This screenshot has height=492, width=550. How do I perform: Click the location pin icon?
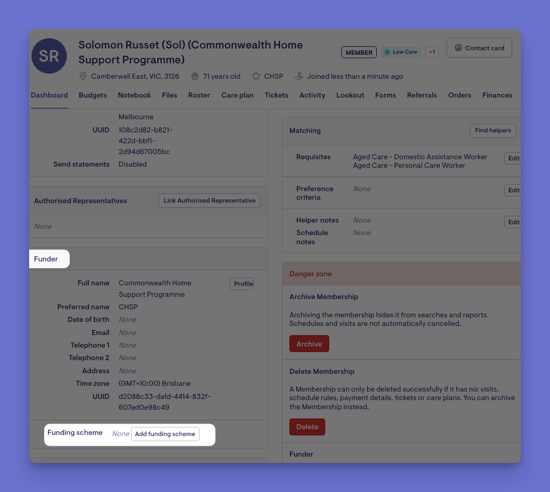click(83, 76)
